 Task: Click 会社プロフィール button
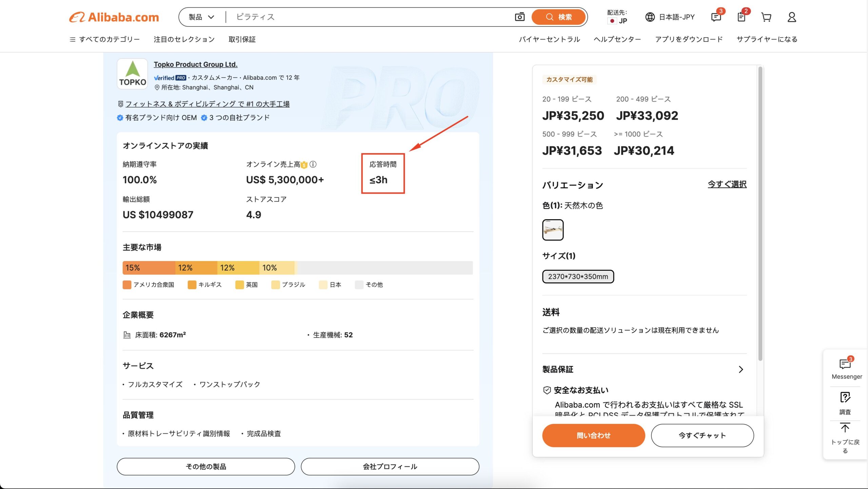(390, 467)
